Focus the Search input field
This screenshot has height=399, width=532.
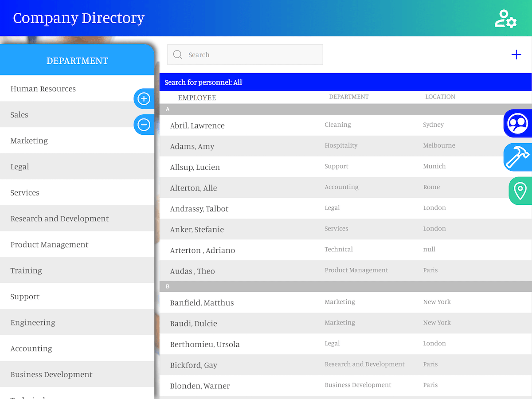pyautogui.click(x=245, y=55)
